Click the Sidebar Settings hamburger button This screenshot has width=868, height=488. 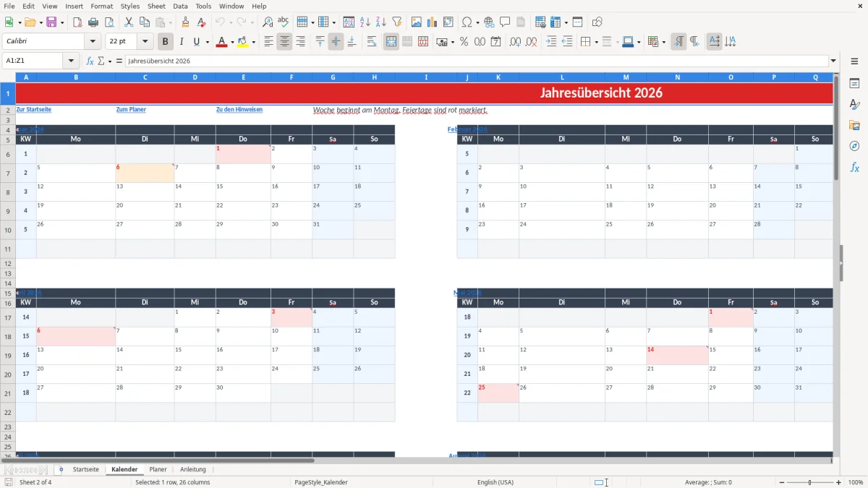(854, 61)
